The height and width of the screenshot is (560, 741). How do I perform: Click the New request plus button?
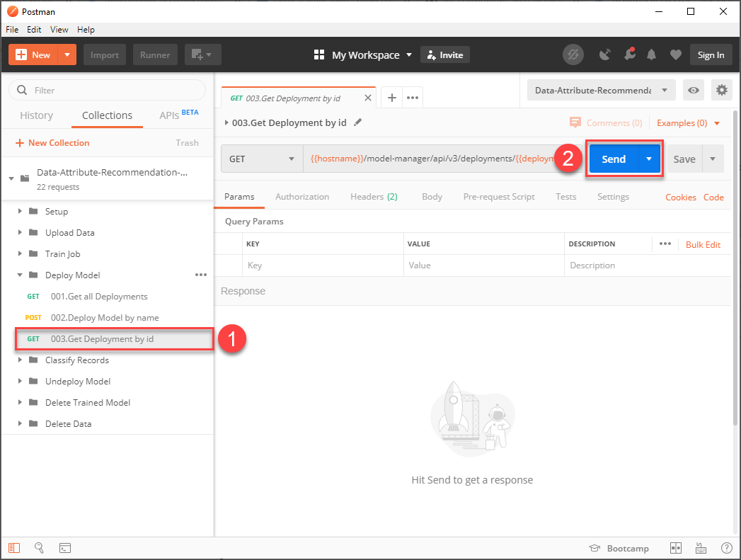click(33, 55)
